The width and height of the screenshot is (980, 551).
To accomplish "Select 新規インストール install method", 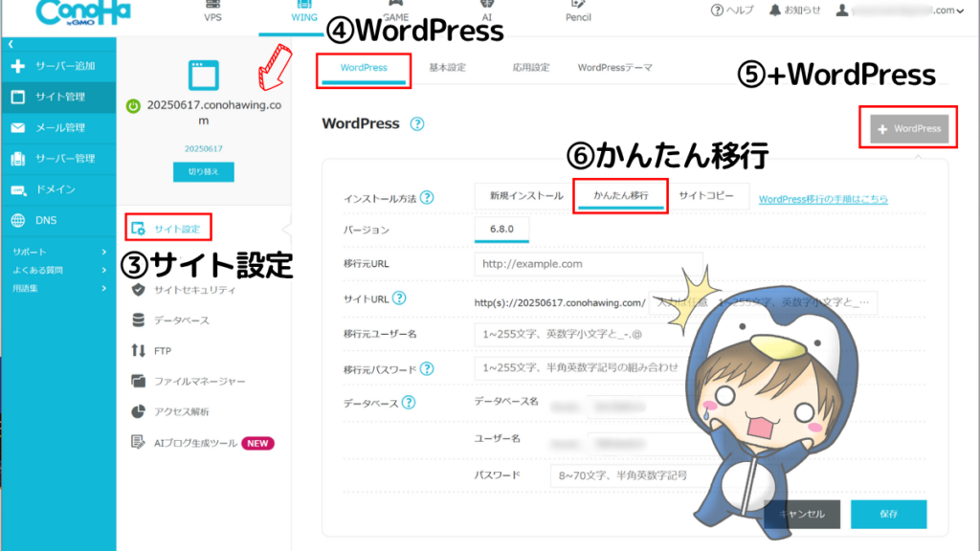I will (x=526, y=196).
